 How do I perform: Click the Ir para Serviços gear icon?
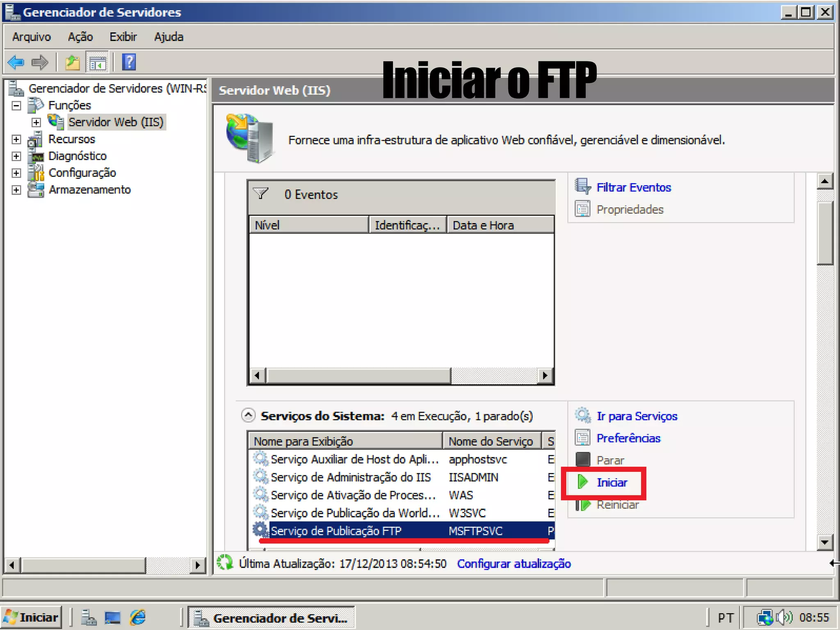click(582, 415)
